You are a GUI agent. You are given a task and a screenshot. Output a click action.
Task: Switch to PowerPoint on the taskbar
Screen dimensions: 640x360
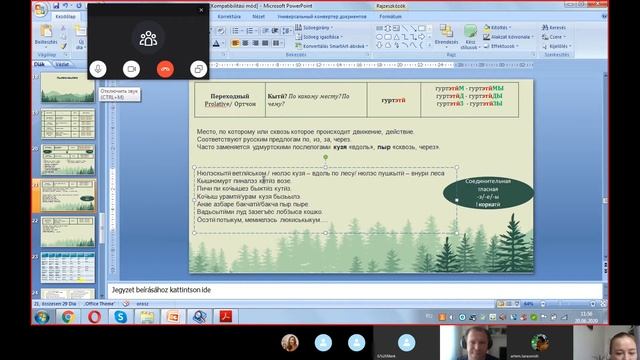click(173, 317)
